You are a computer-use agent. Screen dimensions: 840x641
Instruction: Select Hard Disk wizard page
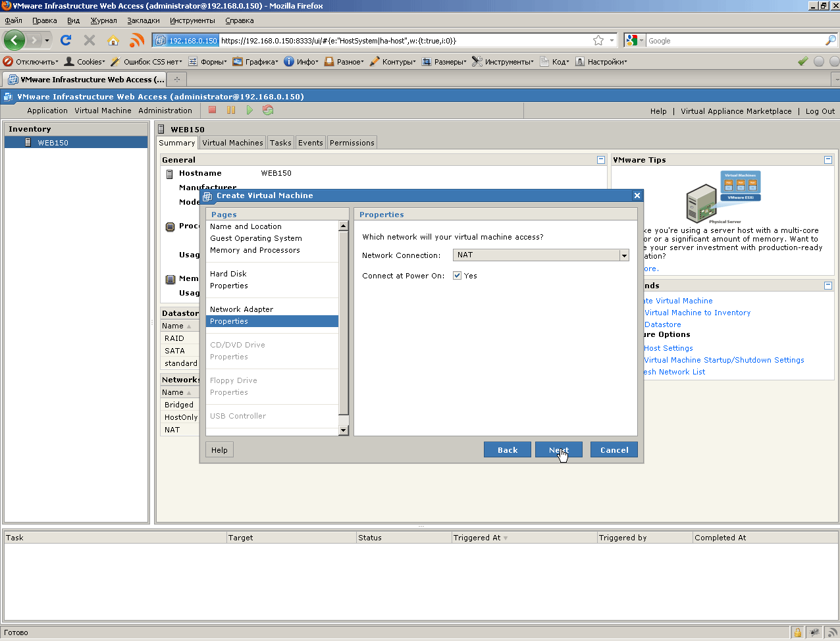[228, 274]
